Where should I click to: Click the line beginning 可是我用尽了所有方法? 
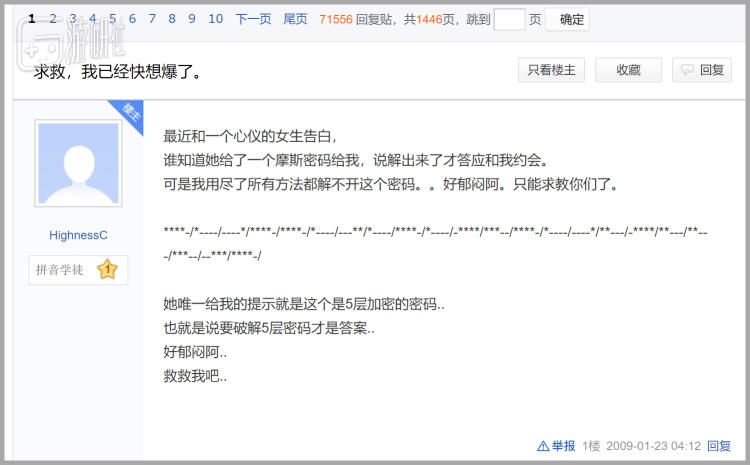coord(392,184)
